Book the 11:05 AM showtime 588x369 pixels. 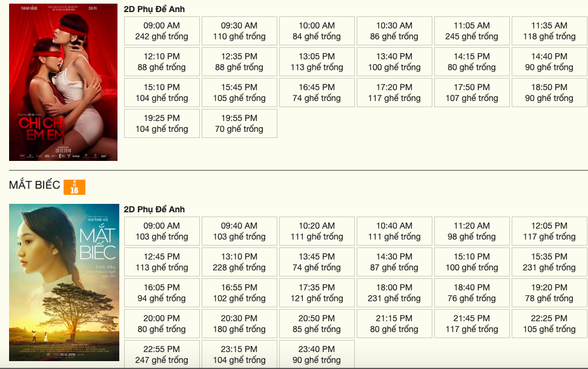472,31
